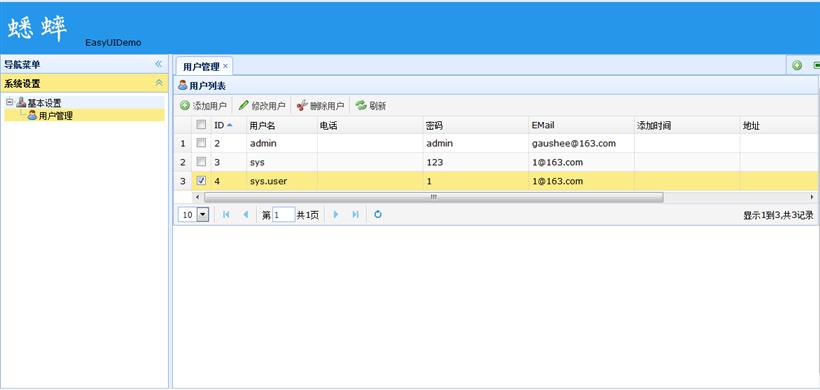The width and height of the screenshot is (820, 390).
Task: Click the 密码 column header
Action: click(x=475, y=125)
